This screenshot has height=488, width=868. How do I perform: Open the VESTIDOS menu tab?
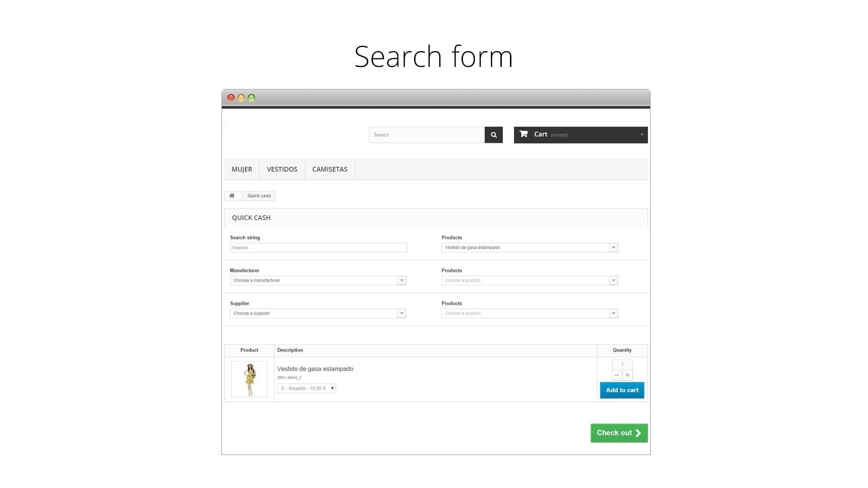tap(282, 169)
